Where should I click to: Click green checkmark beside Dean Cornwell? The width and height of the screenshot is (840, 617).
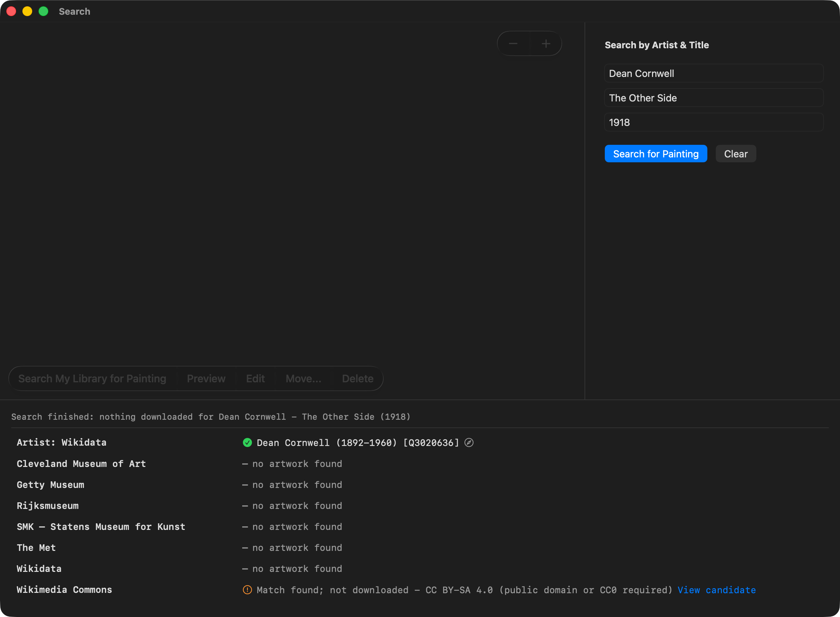coord(247,442)
